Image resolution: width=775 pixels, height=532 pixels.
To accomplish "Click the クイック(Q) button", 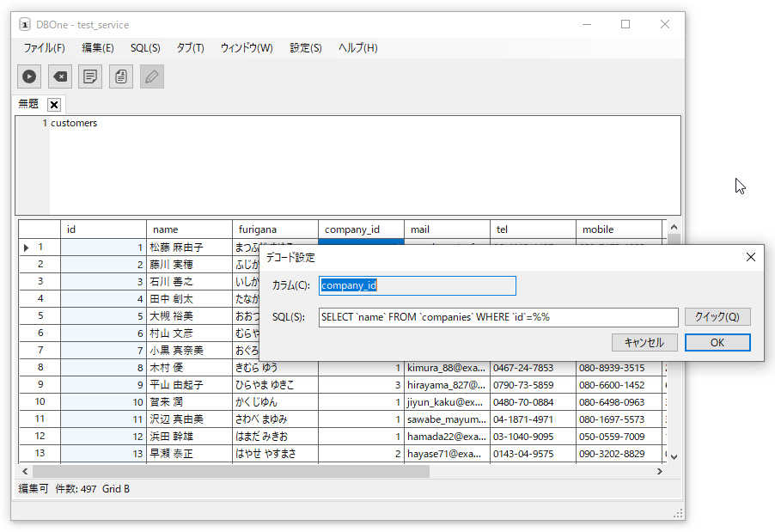I will pyautogui.click(x=717, y=317).
